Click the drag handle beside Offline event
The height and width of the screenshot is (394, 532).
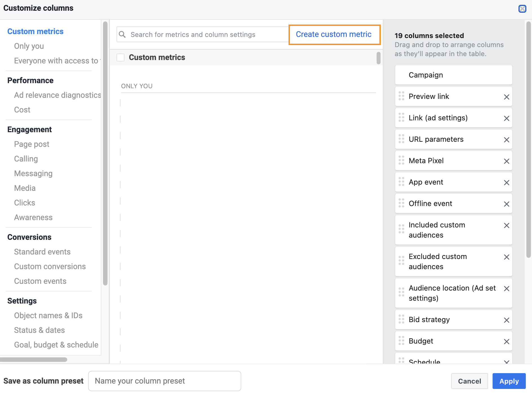click(401, 203)
